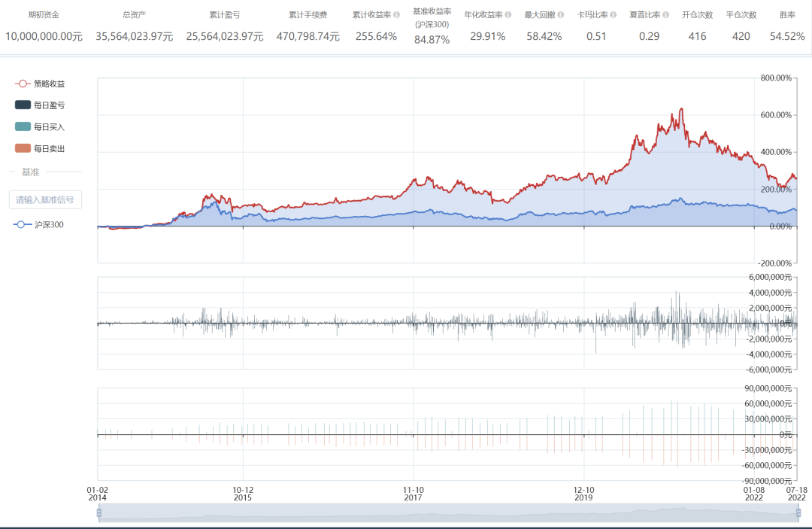This screenshot has height=529, width=812.
Task: Click the 累计盈亏 value 25,564,023.97元
Action: 225,36
